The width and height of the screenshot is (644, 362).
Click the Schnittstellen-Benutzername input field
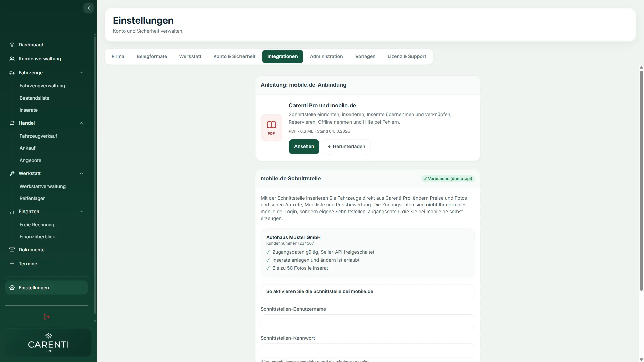(368, 322)
